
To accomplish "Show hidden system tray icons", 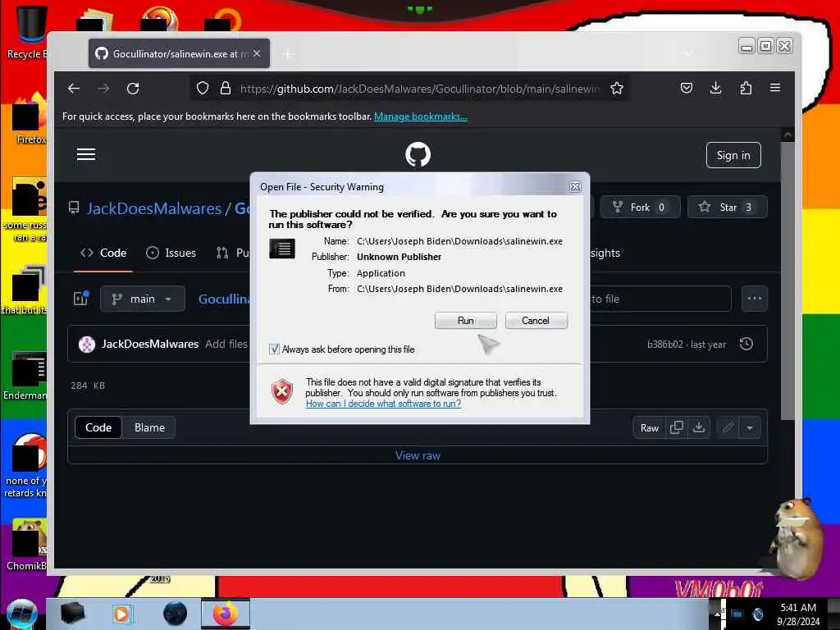I will [716, 614].
